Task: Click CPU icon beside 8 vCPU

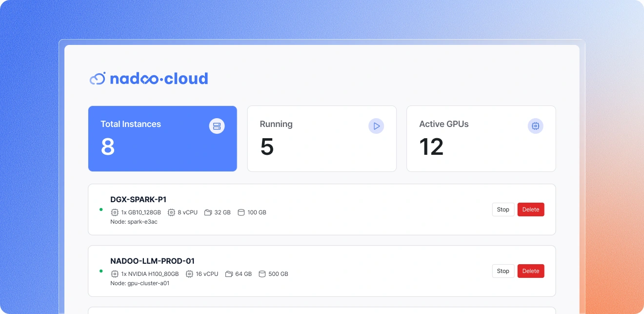Action: 171,212
